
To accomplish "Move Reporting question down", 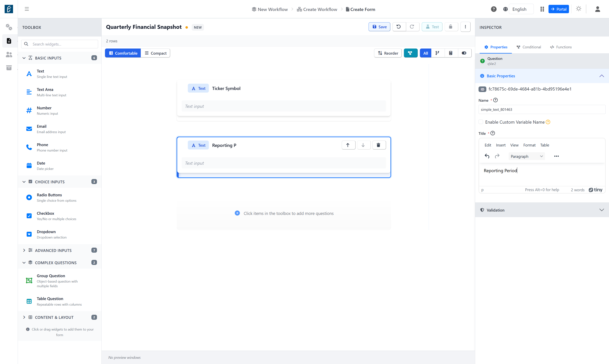I will click(x=364, y=145).
